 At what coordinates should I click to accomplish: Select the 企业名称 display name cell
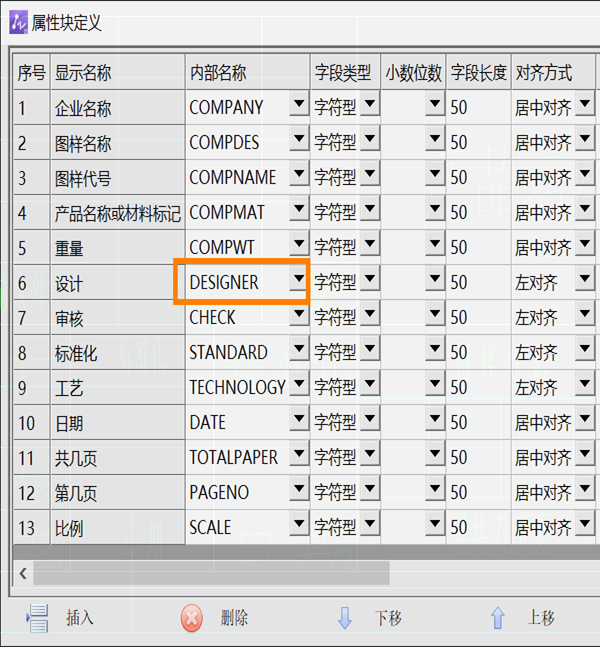[118, 108]
